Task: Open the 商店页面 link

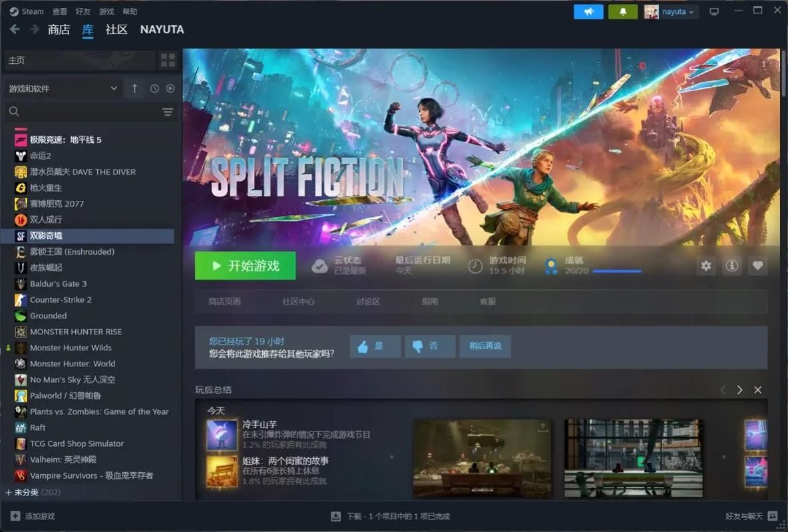Action: coord(225,301)
